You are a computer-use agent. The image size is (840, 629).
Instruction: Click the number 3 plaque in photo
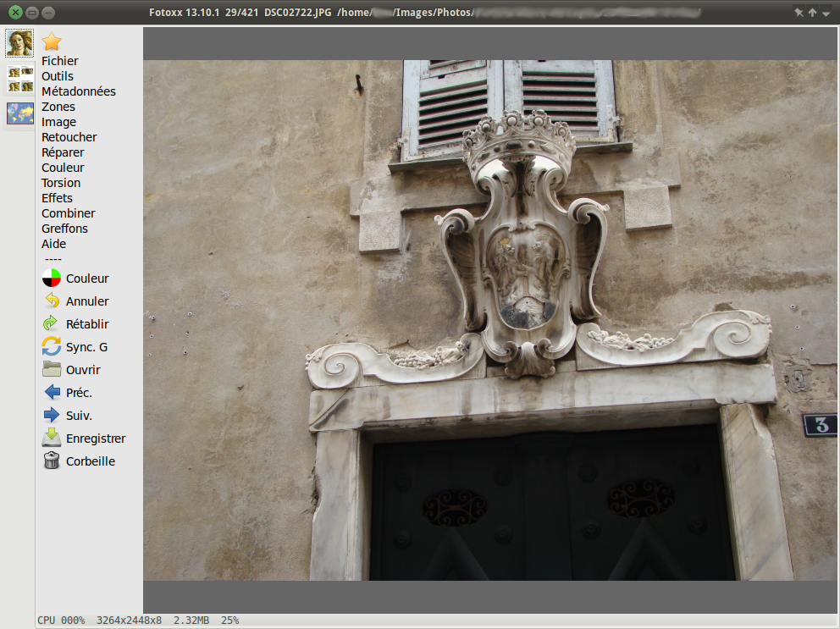[x=820, y=425]
